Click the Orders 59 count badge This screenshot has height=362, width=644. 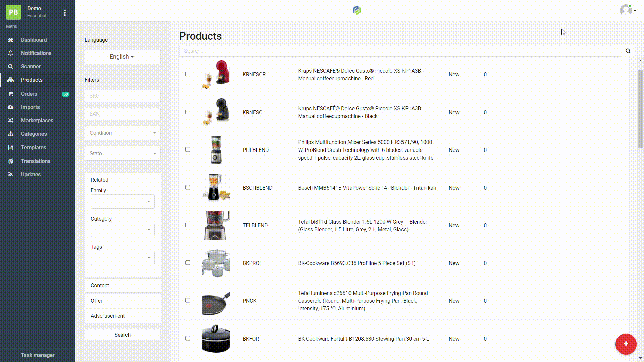tap(66, 94)
